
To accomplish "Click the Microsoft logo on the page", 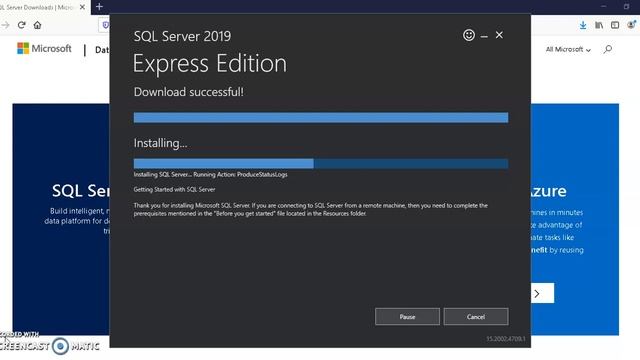I will (44, 49).
